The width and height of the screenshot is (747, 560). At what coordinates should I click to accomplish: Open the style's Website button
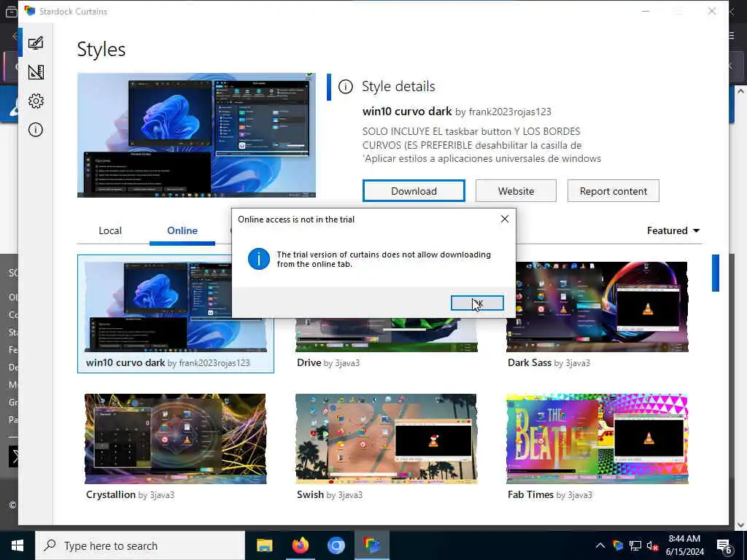pyautogui.click(x=516, y=191)
